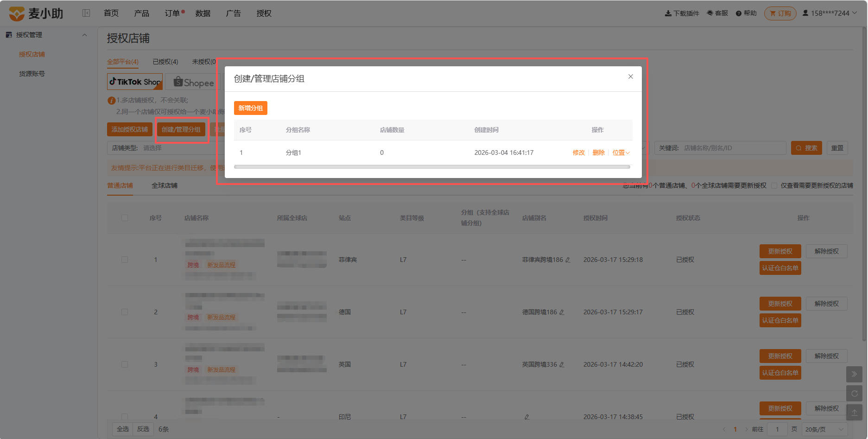Select 授权店铺 in sidebar

click(32, 54)
